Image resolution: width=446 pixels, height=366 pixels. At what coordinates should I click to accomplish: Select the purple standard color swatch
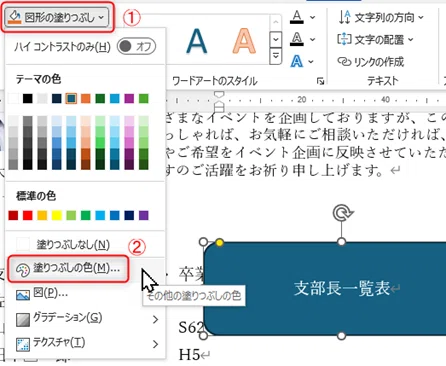143,215
